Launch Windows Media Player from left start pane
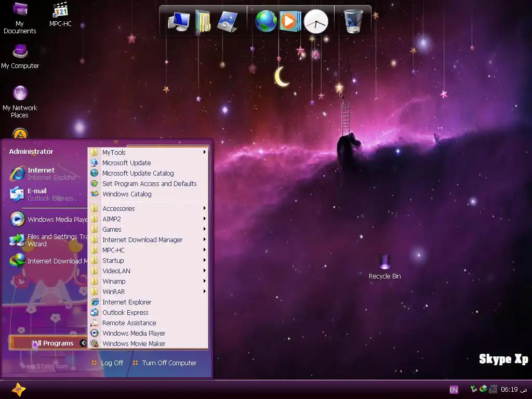Viewport: 532px width, 399px height. click(47, 219)
